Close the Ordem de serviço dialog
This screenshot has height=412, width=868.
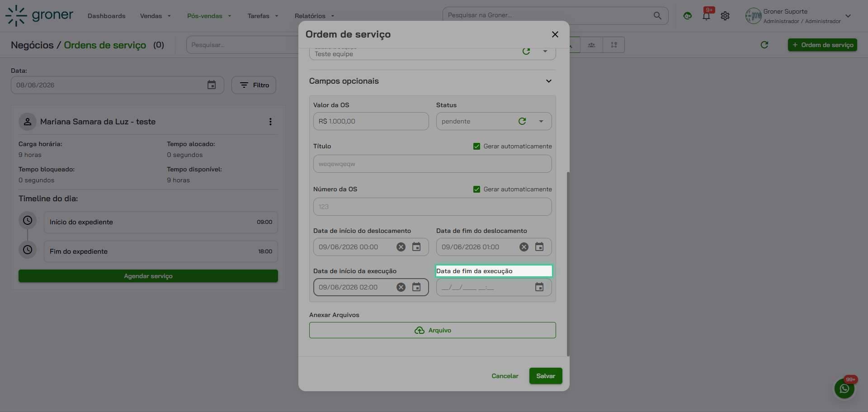point(555,34)
